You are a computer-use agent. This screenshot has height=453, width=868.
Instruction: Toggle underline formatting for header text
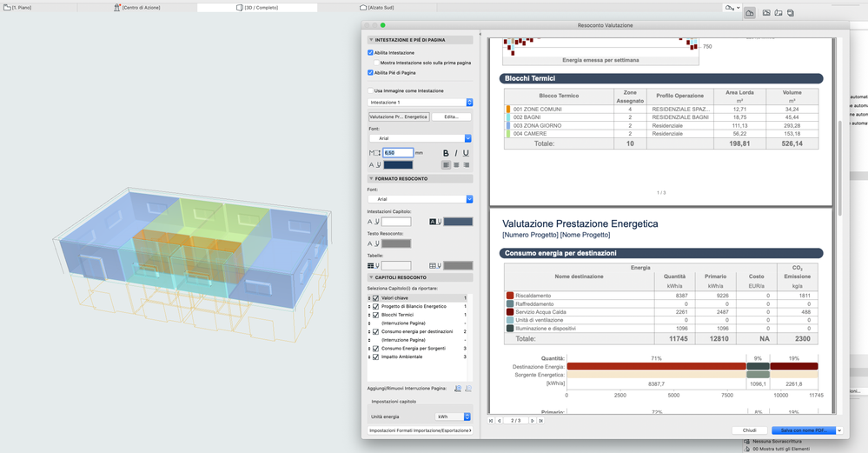(466, 153)
